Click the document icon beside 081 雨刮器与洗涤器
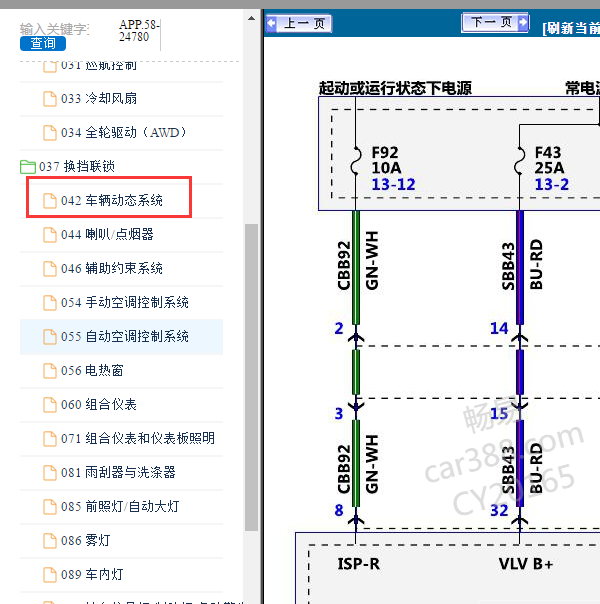The height and width of the screenshot is (604, 600). click(x=50, y=473)
